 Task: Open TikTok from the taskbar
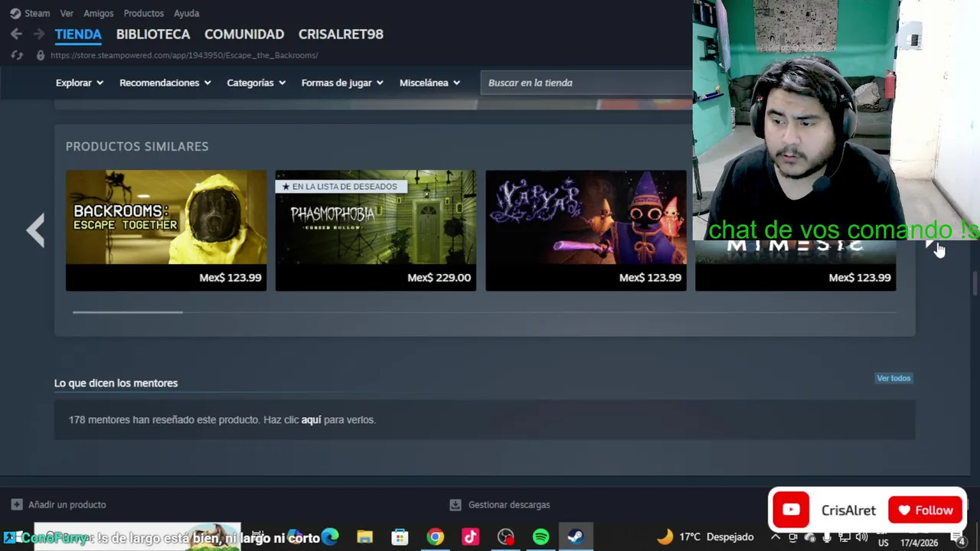pyautogui.click(x=470, y=537)
